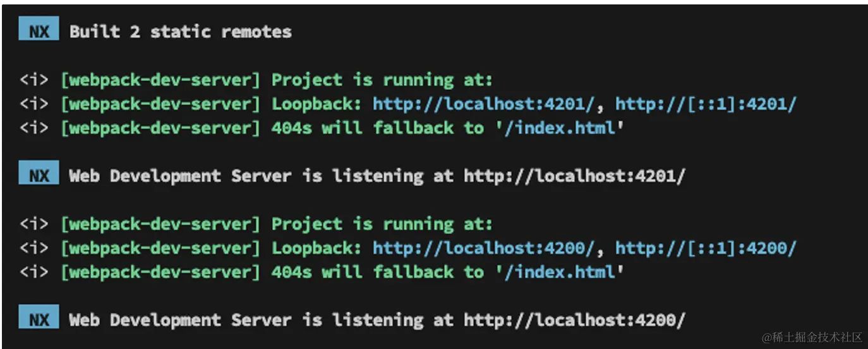Click the <i> marker on last fallback line
This screenshot has height=349, width=868.
[x=35, y=272]
